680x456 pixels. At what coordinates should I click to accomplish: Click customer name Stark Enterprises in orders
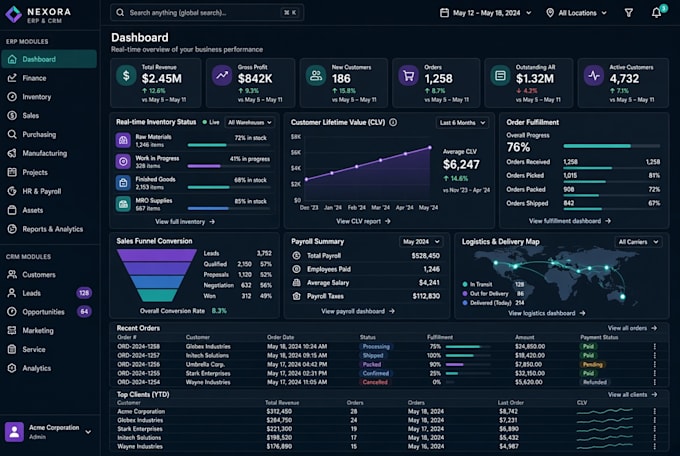208,373
